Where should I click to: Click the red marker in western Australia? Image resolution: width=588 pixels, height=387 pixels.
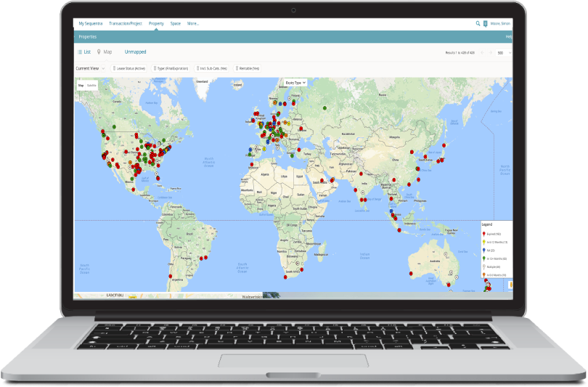[x=411, y=274]
